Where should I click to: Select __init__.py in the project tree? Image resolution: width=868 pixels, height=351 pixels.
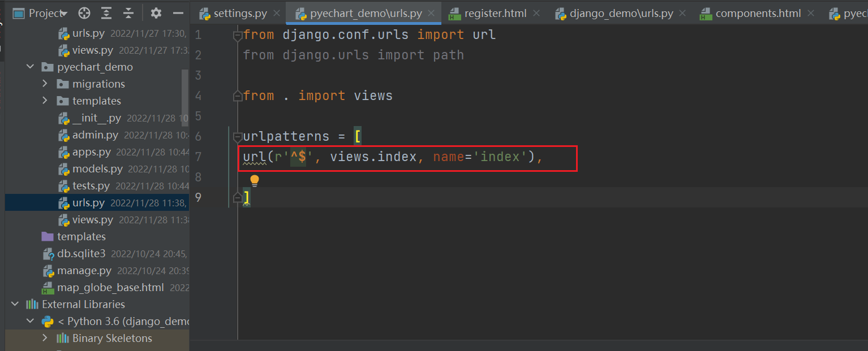click(96, 118)
